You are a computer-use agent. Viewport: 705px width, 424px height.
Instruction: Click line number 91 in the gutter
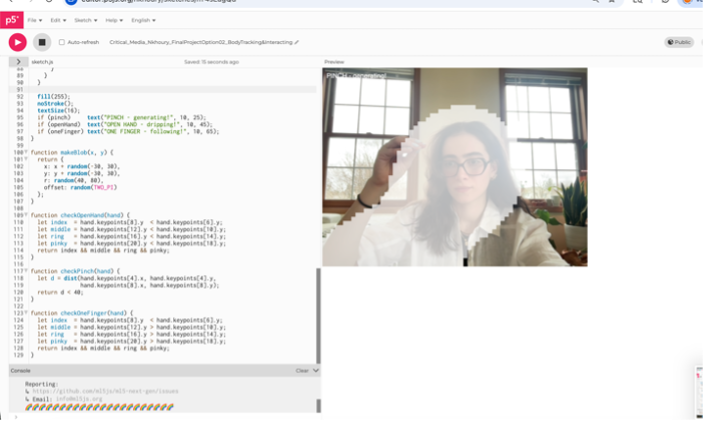pos(19,89)
